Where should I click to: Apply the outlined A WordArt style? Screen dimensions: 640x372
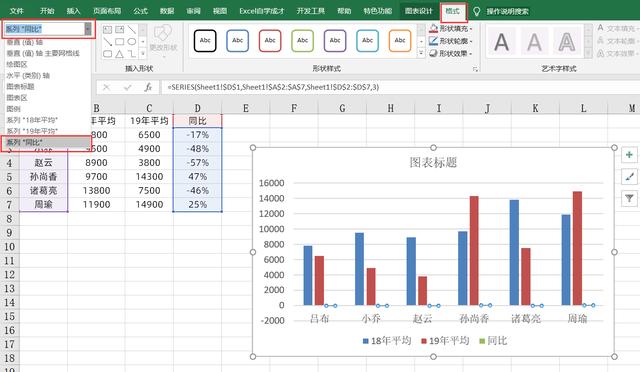(x=567, y=41)
